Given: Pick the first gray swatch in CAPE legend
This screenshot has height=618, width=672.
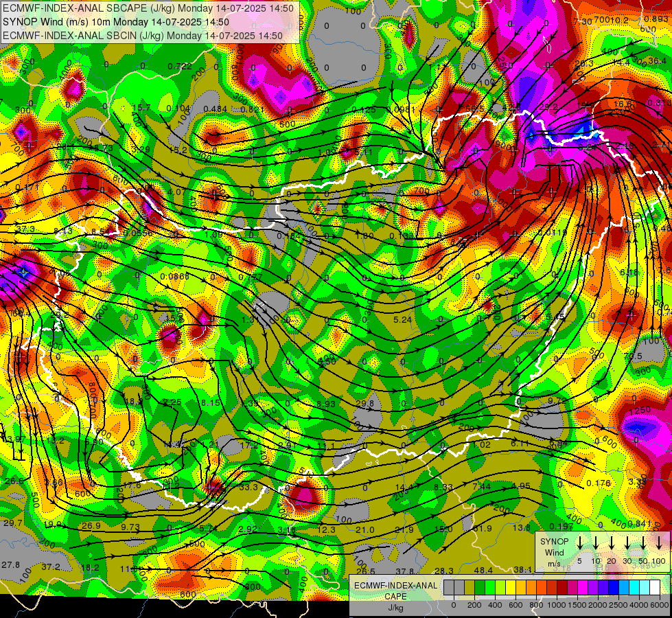Looking at the screenshot, I should (449, 587).
